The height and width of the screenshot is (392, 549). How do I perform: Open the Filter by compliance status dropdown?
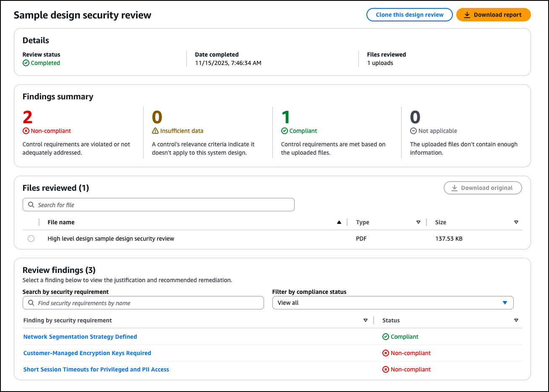tap(392, 303)
